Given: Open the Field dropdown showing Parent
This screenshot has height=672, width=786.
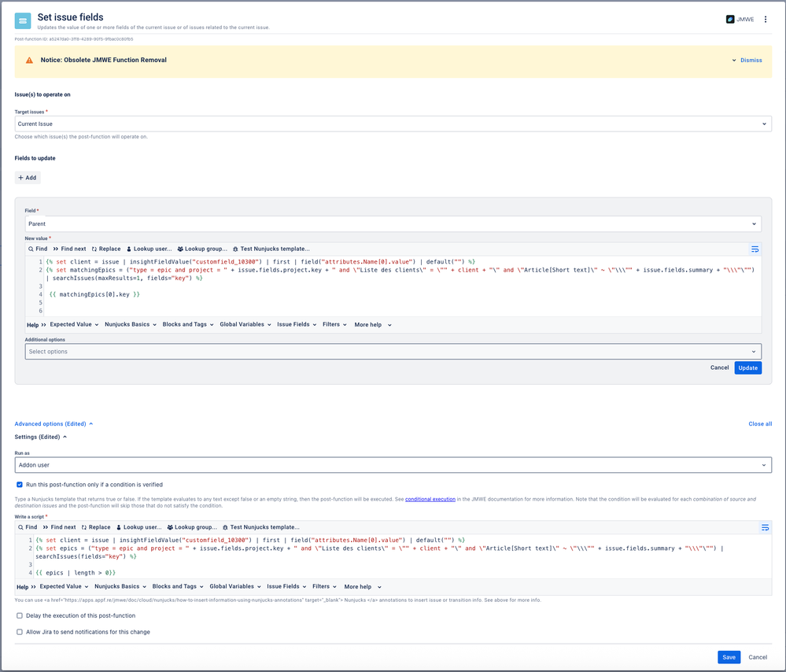Looking at the screenshot, I should (392, 223).
